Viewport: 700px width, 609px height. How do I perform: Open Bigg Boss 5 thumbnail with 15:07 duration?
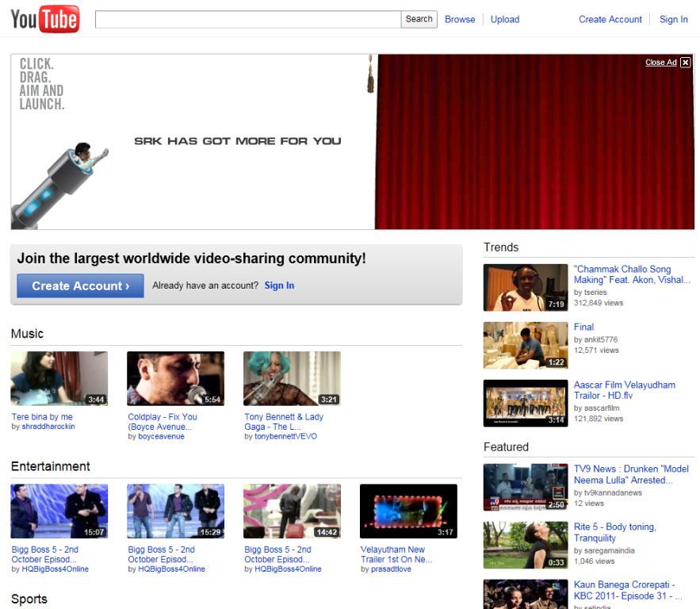[59, 511]
